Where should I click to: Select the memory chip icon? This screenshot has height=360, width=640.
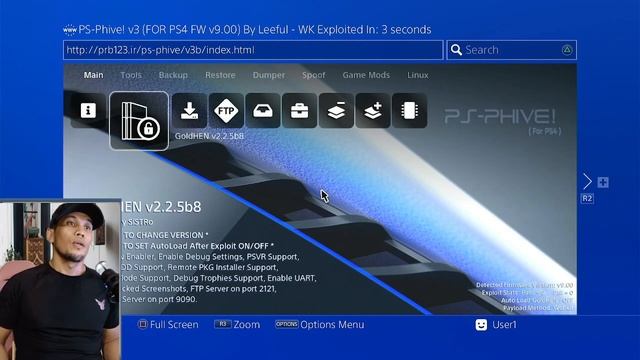[x=409, y=110]
